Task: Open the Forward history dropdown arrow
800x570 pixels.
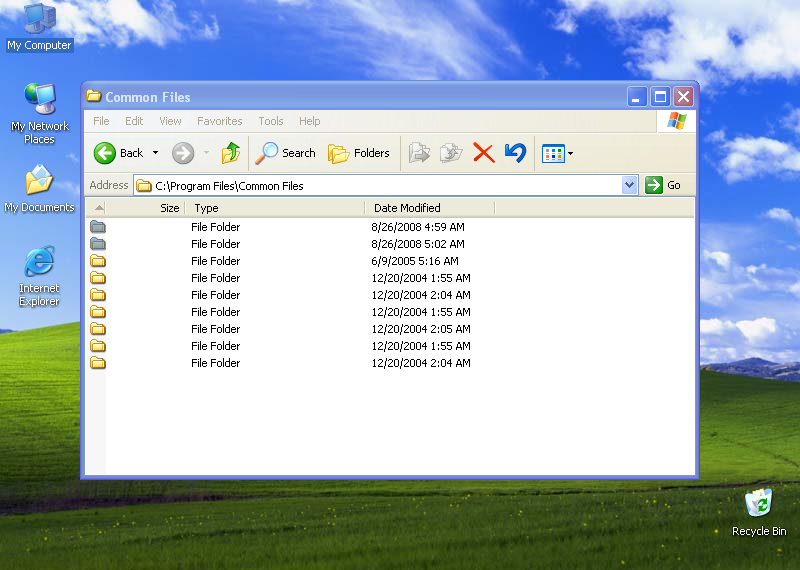Action: coord(207,153)
